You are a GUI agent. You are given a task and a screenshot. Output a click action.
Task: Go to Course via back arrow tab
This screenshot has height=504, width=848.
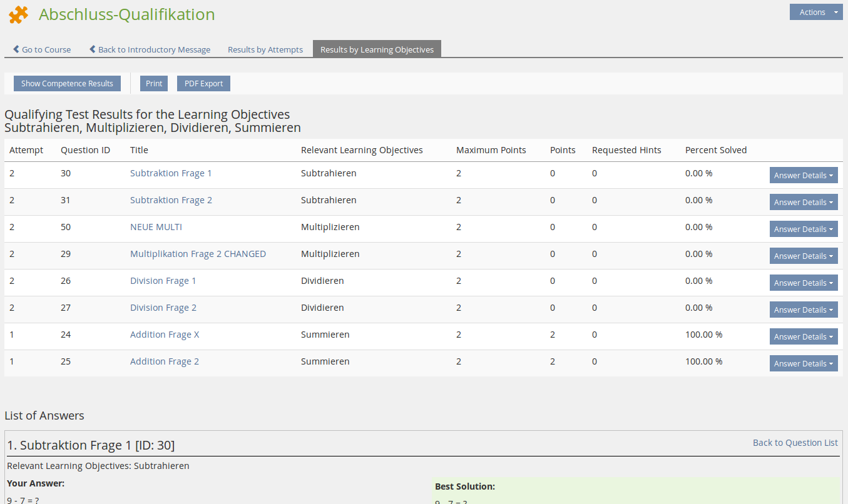(42, 49)
